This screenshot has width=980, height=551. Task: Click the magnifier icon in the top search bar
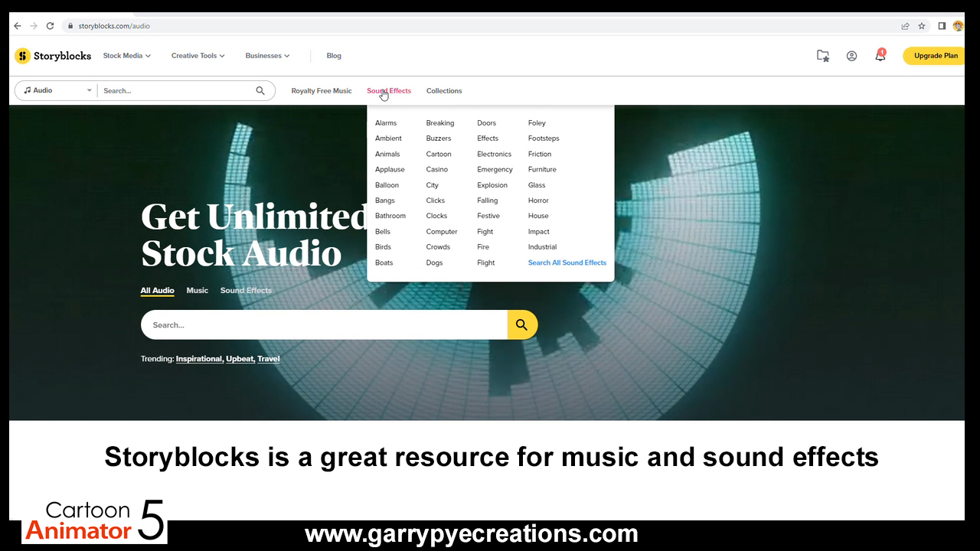(x=260, y=90)
